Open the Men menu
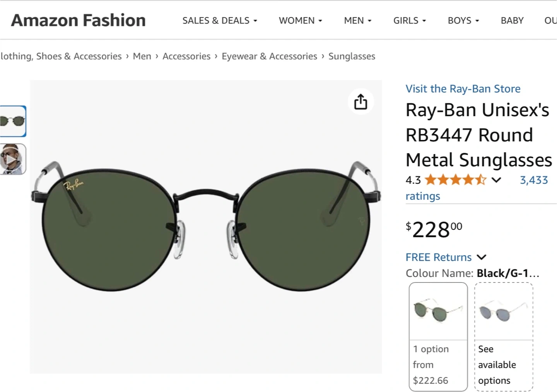 tap(357, 21)
